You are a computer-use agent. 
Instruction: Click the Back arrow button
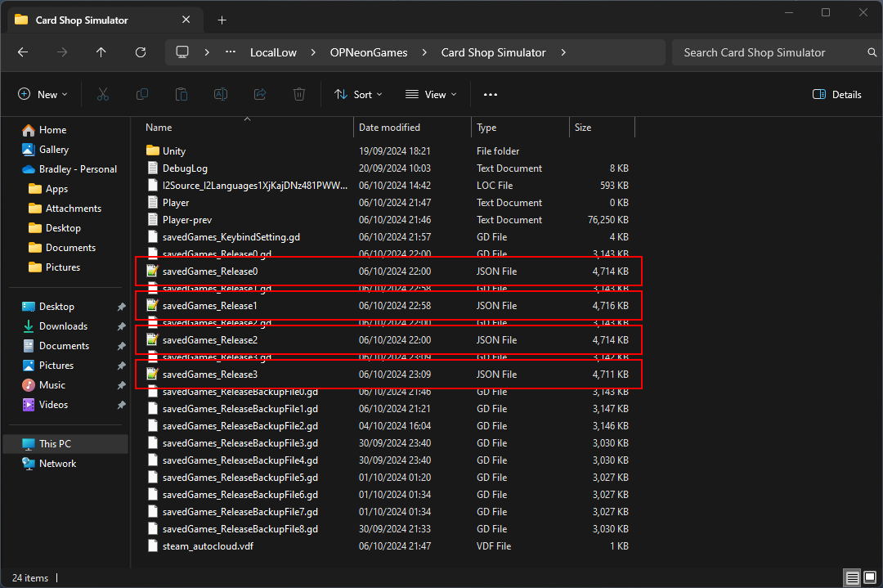(23, 52)
